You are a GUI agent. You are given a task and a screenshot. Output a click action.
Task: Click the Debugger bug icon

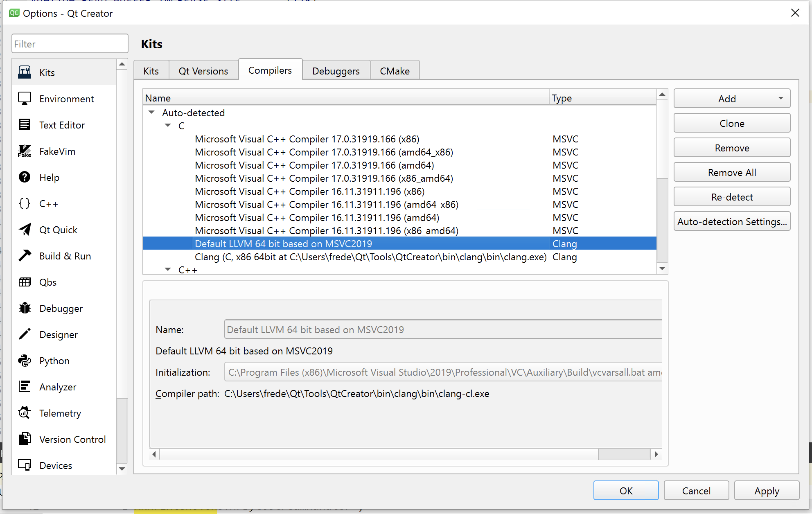25,309
